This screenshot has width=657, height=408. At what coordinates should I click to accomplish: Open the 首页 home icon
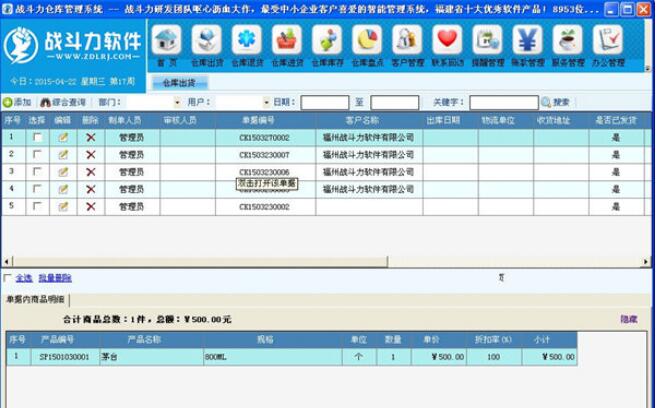pos(166,40)
